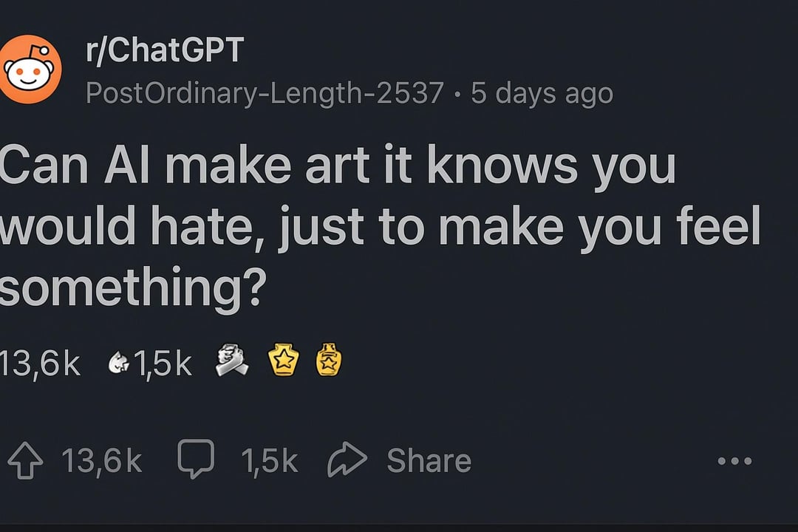Click the silver handshake award icon
798x532 pixels.
point(231,361)
